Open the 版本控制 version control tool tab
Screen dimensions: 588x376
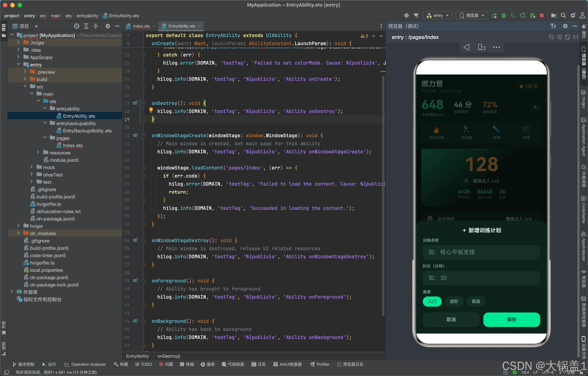[23, 364]
